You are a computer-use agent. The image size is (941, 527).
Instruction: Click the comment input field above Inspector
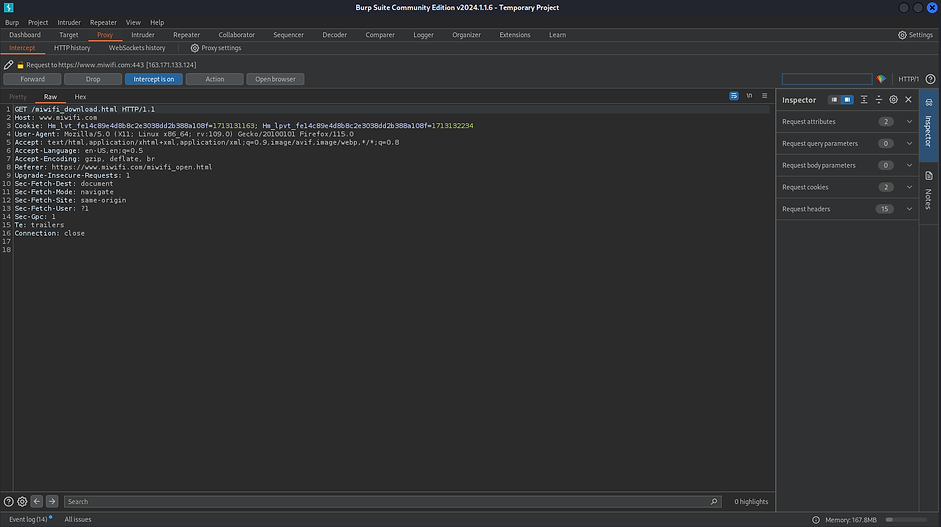[826, 79]
